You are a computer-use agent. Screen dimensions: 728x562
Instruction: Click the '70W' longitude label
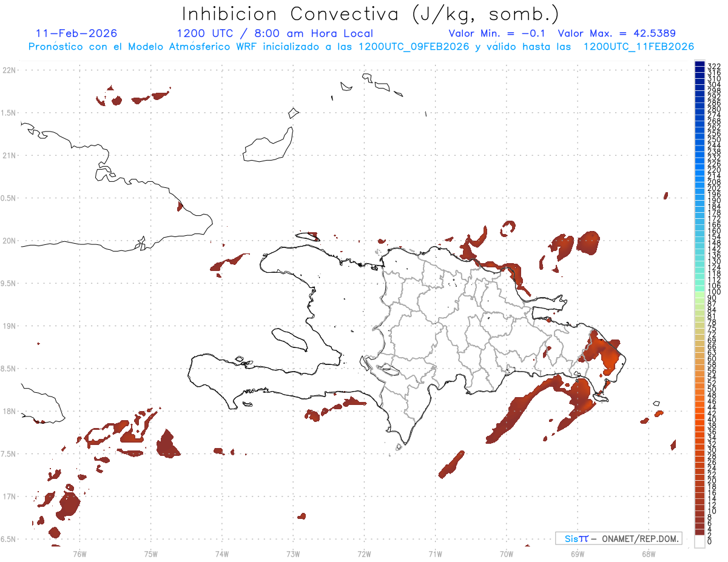pos(507,553)
